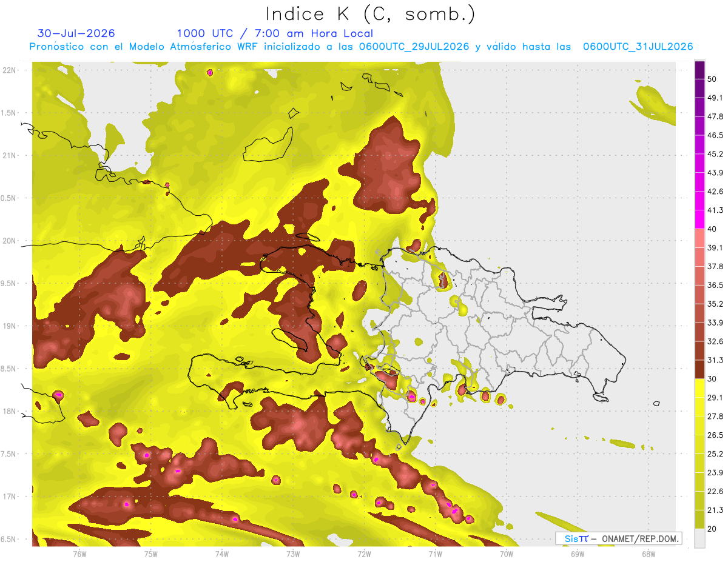Click the colorbar value "50"
Image resolution: width=728 pixels, height=562 pixels.
click(712, 79)
